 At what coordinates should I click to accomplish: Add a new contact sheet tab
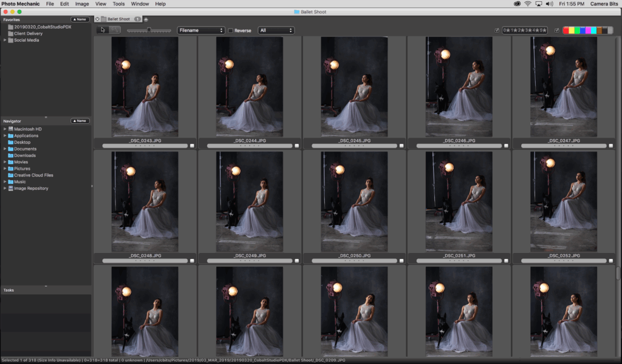146,19
